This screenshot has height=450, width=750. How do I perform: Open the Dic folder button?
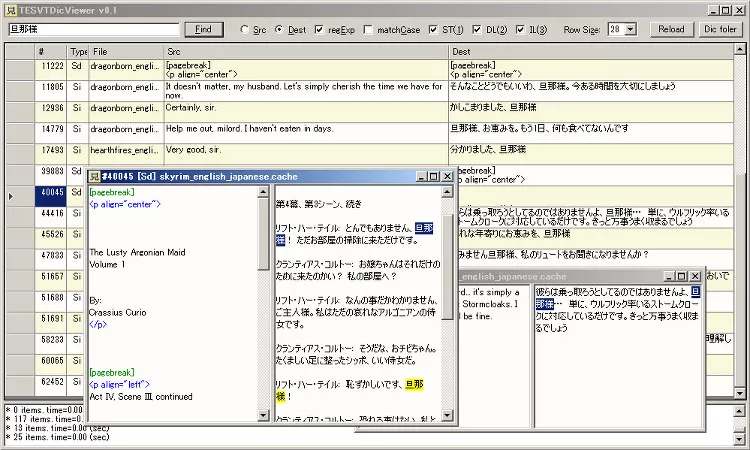[720, 29]
